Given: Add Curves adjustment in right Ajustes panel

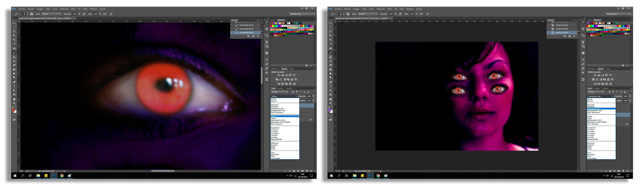Looking at the screenshot, I should pos(603,75).
